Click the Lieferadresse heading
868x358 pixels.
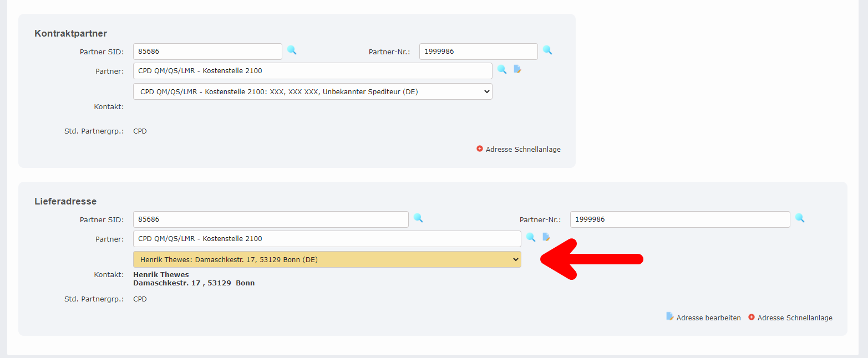tap(65, 202)
